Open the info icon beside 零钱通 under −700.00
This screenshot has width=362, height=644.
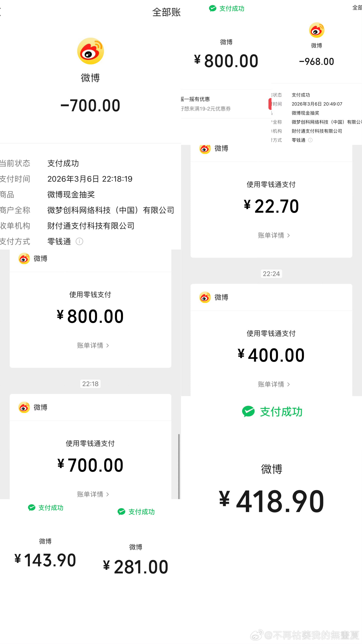79,242
